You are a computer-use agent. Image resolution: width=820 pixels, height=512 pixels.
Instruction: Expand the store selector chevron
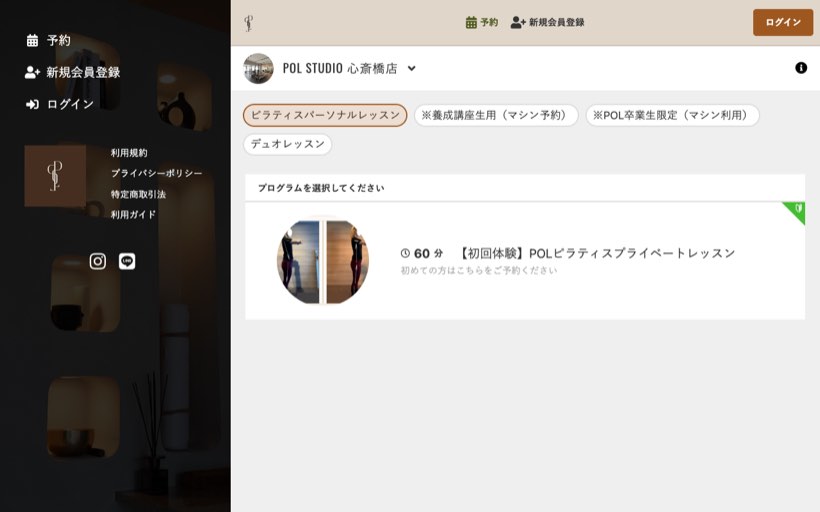tap(412, 69)
